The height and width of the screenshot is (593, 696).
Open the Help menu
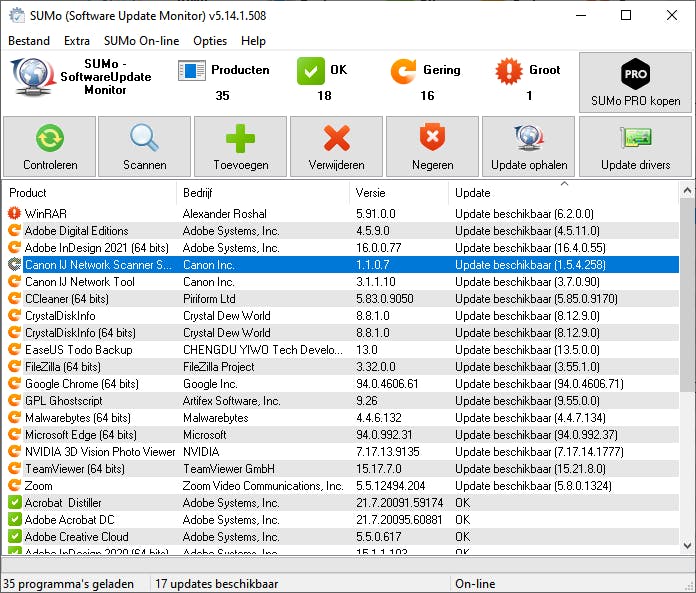coord(253,41)
